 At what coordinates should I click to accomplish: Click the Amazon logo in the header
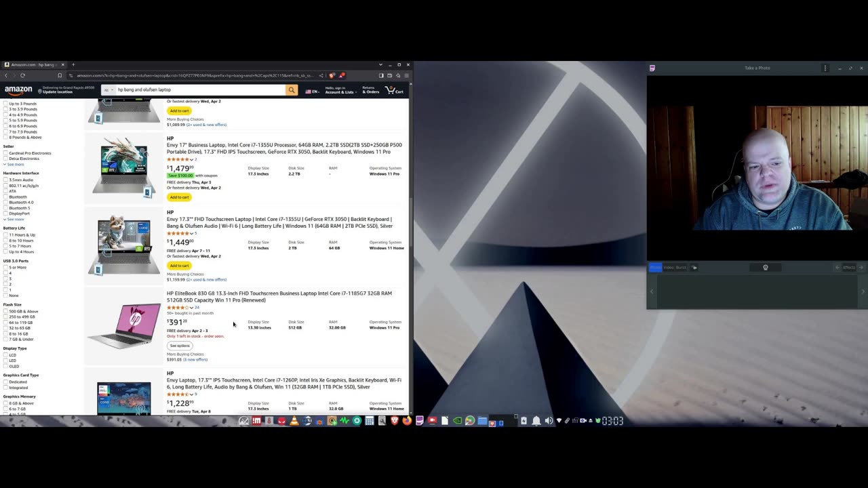click(18, 89)
